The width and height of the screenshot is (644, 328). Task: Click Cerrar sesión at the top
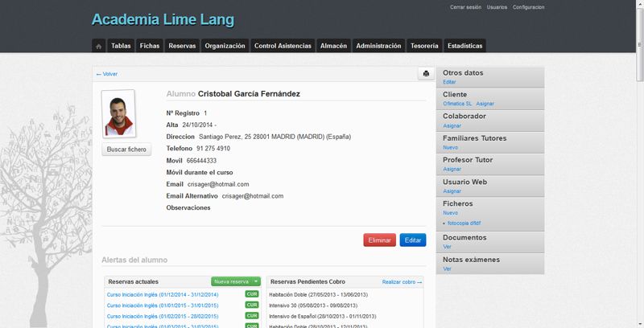pyautogui.click(x=465, y=6)
